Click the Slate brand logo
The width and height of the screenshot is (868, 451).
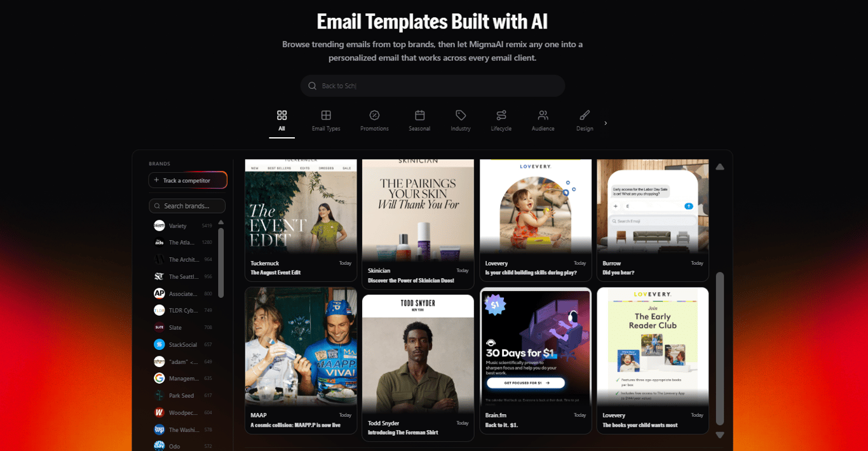[x=159, y=327]
